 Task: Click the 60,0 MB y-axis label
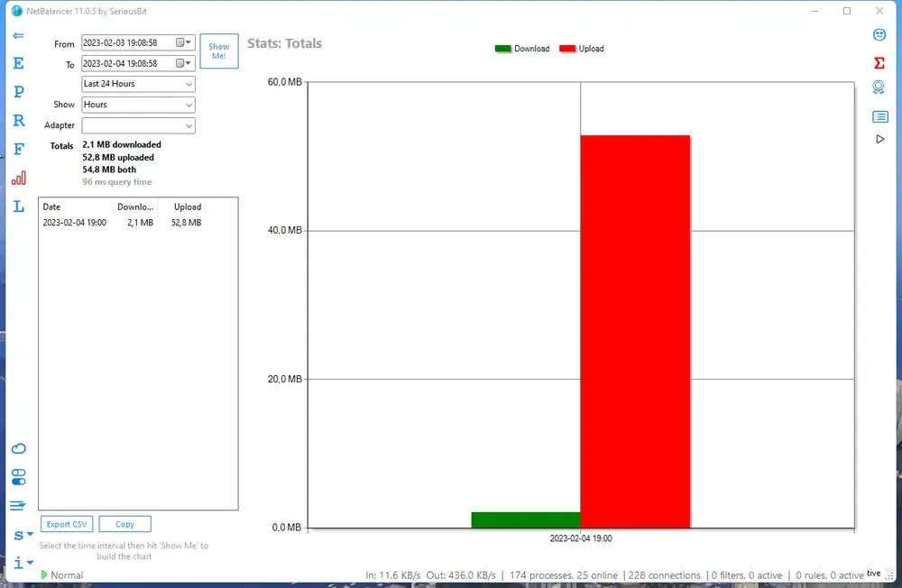click(x=284, y=82)
